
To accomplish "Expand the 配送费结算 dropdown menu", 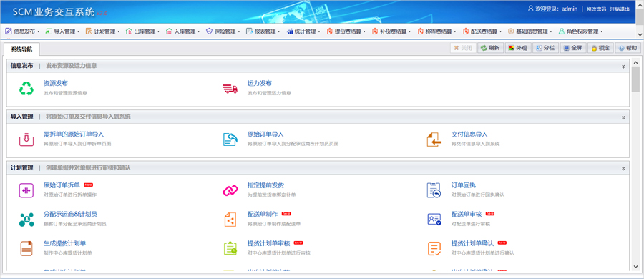I will tap(482, 31).
